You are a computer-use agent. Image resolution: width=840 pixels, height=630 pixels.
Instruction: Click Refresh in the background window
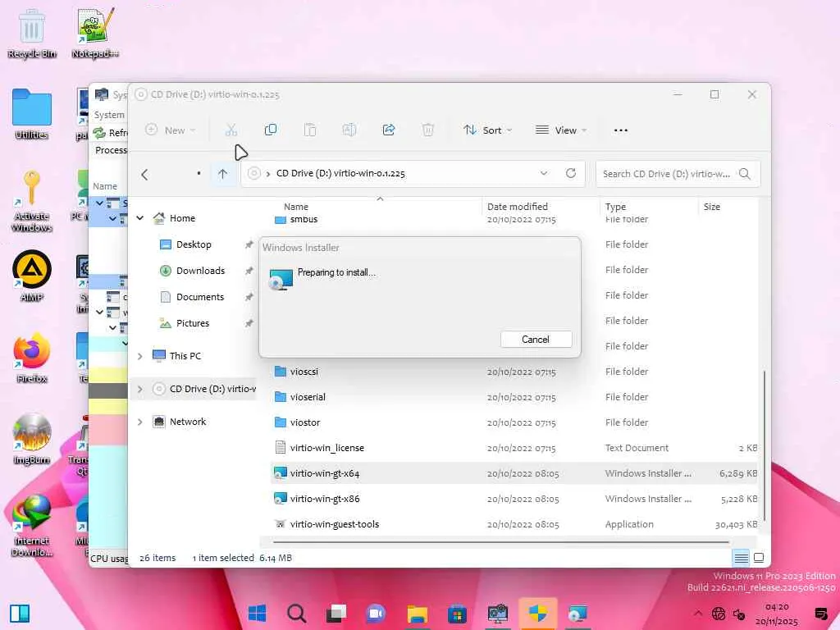pos(110,132)
